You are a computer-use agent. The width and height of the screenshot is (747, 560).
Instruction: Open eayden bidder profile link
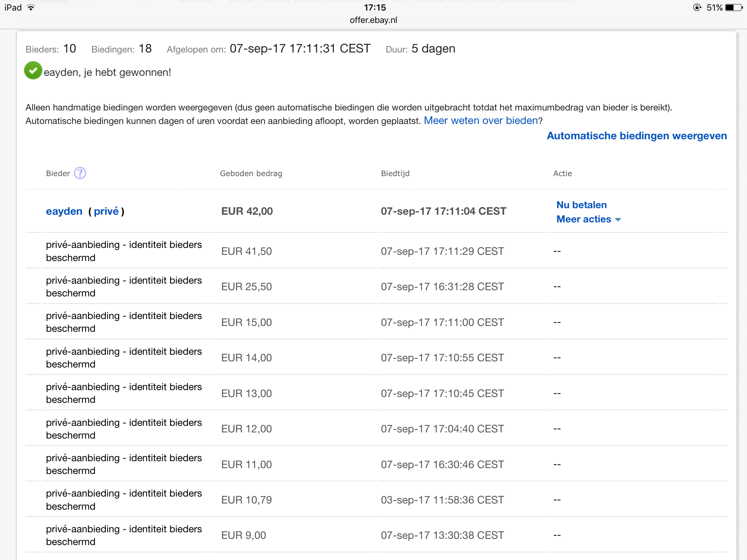click(x=64, y=211)
